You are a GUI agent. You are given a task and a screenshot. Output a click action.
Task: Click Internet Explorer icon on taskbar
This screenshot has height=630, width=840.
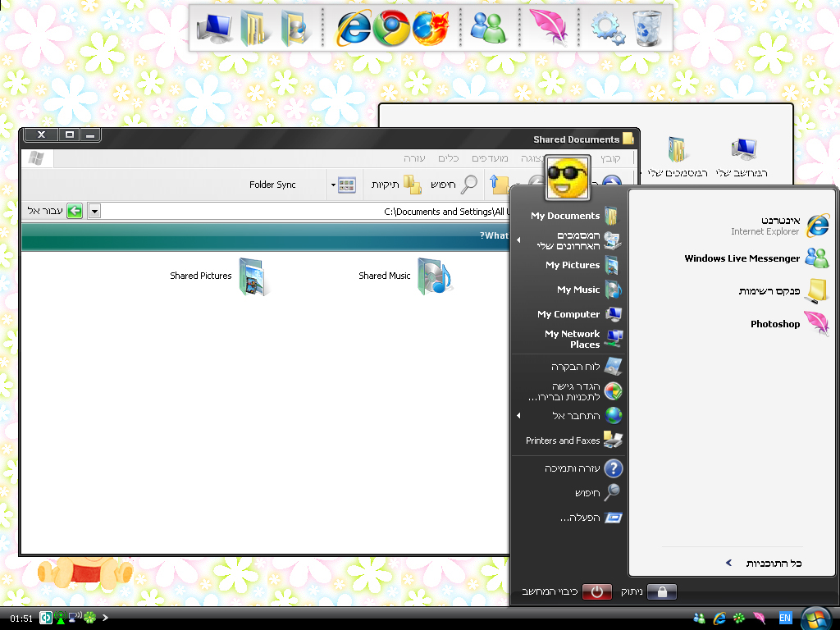pyautogui.click(x=719, y=619)
